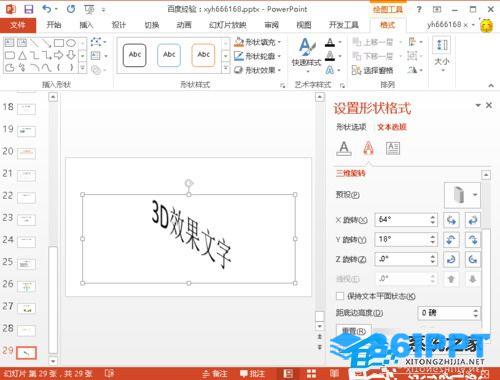500x380 pixels.
Task: Select slide 18 thumbnail
Action: (x=27, y=109)
